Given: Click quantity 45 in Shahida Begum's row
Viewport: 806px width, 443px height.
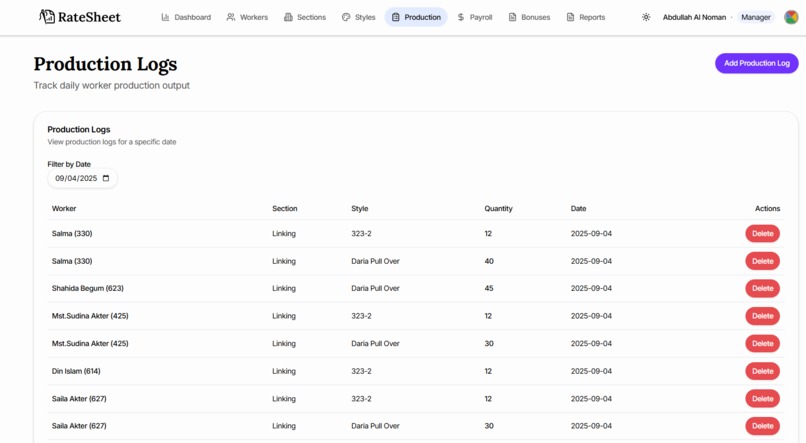Looking at the screenshot, I should 489,288.
